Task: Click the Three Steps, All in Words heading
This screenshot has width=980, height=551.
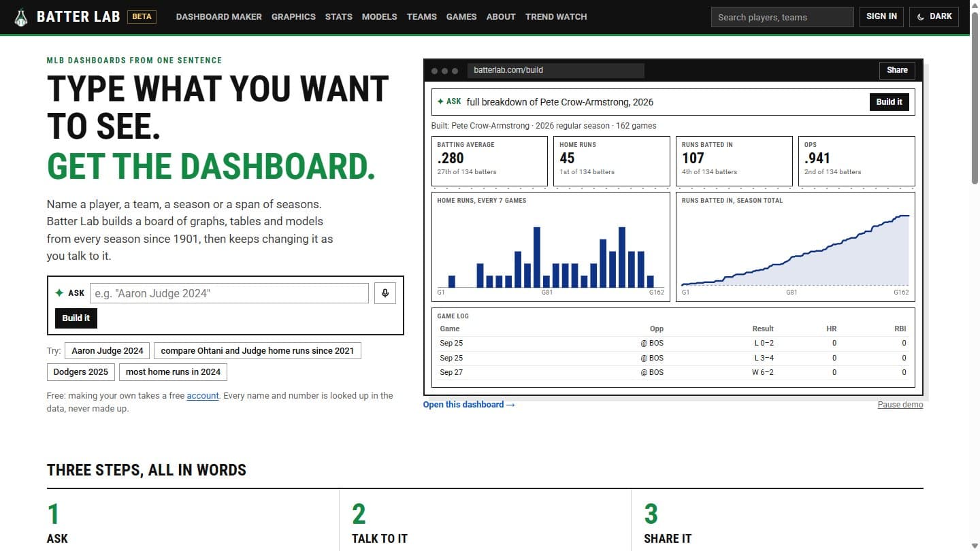Action: 146,470
